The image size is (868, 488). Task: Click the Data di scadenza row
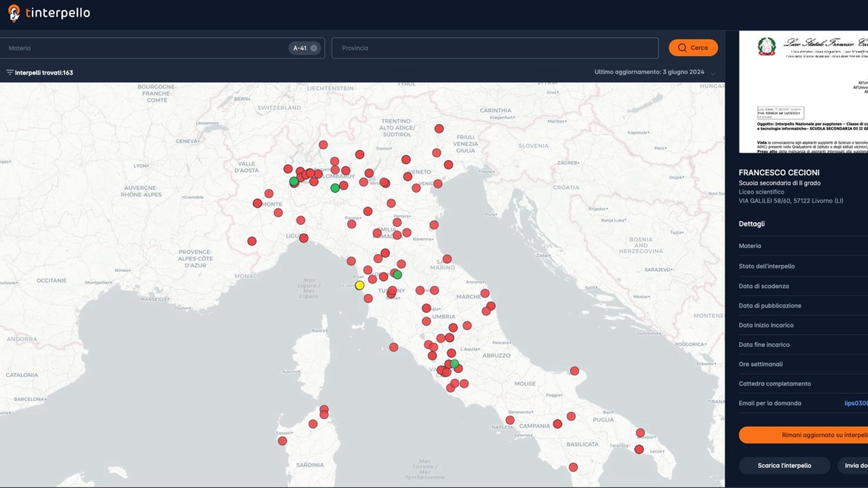[x=803, y=286]
